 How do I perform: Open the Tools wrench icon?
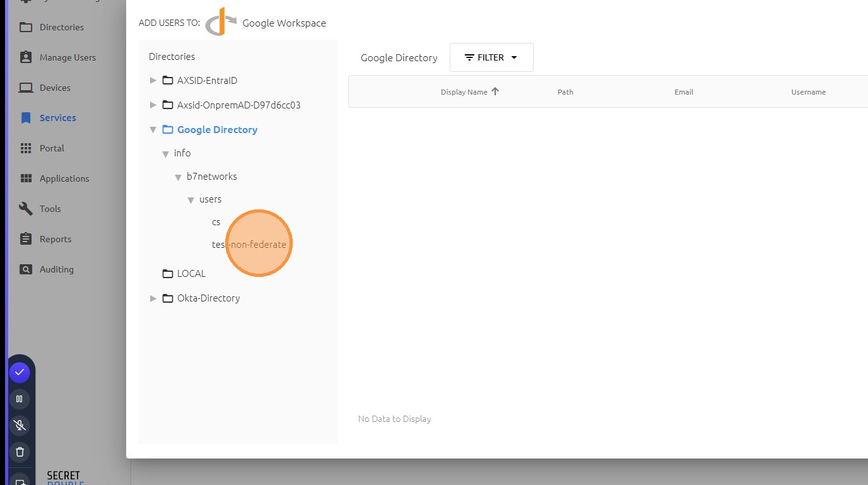(x=26, y=209)
